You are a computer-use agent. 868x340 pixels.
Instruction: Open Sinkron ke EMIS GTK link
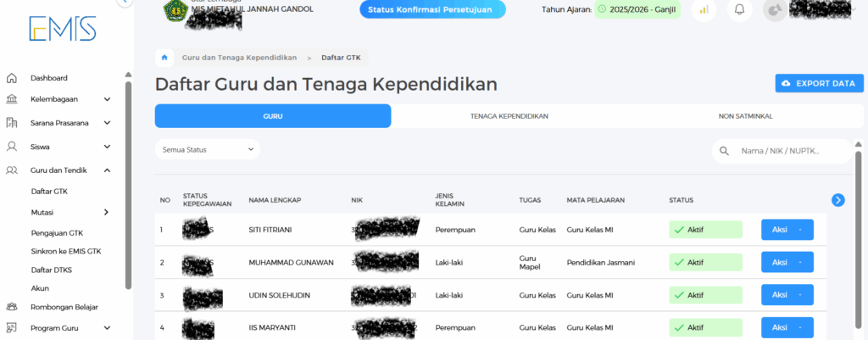65,250
